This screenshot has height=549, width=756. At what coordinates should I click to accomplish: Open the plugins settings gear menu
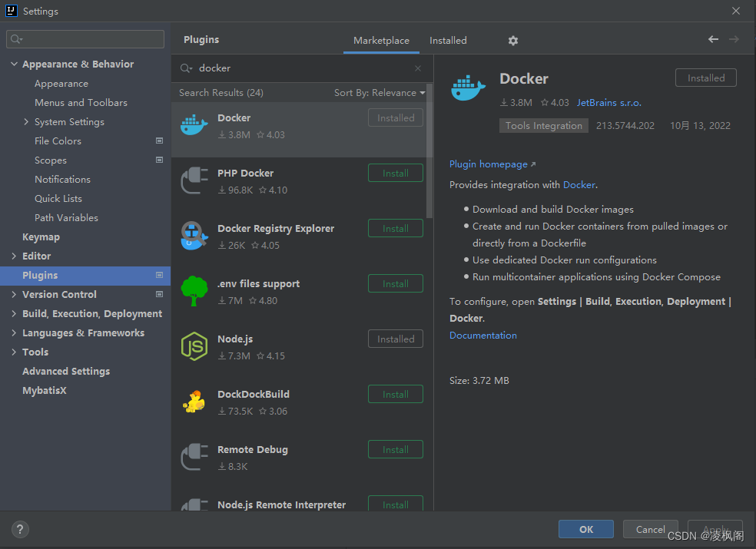512,40
